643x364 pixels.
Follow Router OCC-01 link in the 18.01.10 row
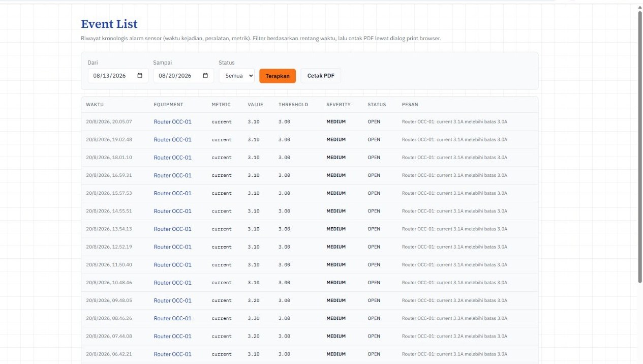[x=173, y=158]
